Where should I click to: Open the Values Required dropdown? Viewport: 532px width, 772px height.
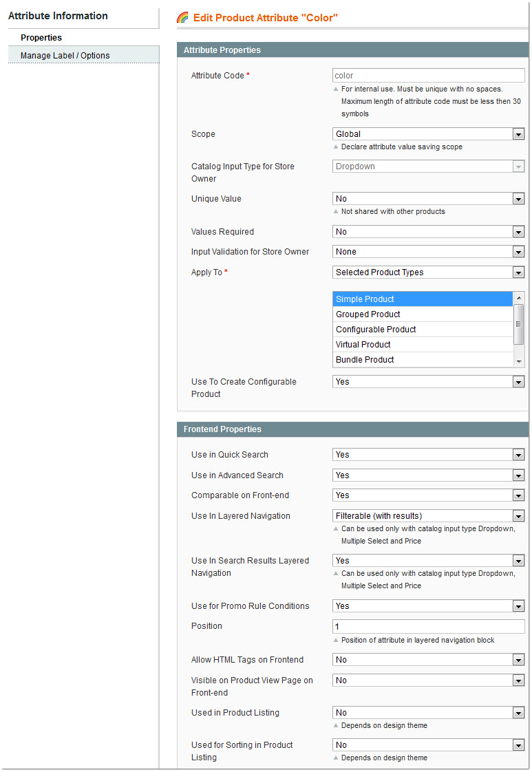click(428, 231)
